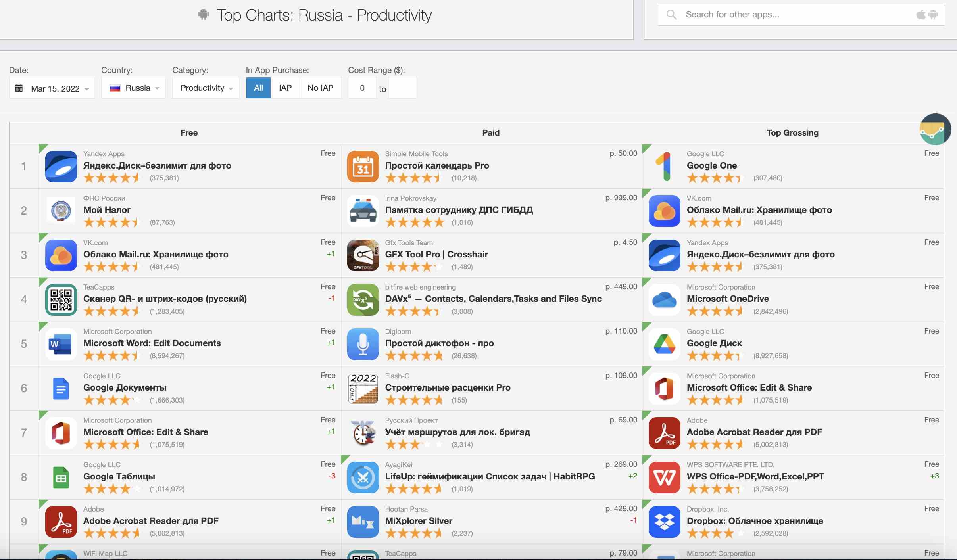Select the All in-app purchase filter
Screen dimensions: 957x560
(258, 88)
